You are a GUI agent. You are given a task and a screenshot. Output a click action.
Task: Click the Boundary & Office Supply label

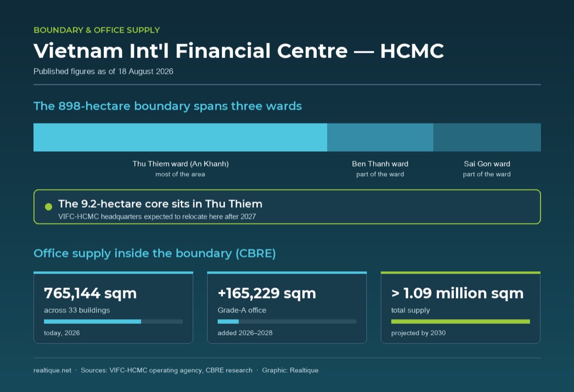97,30
